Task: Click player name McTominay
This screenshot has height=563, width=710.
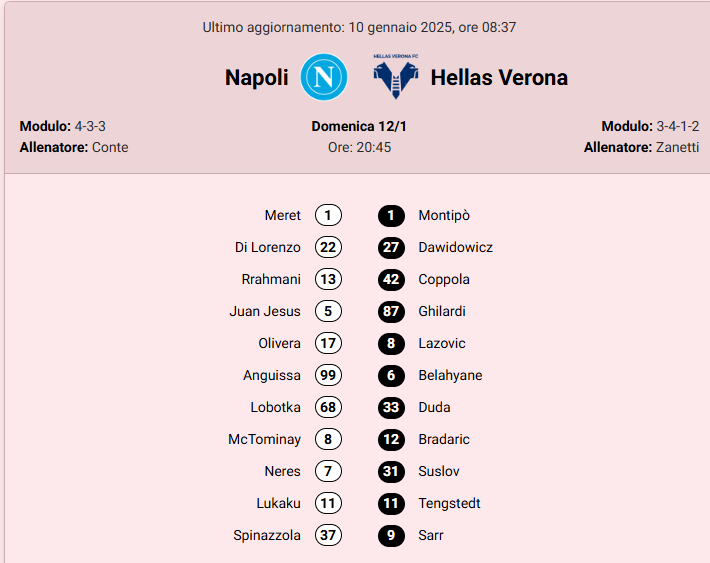Action: coord(264,439)
